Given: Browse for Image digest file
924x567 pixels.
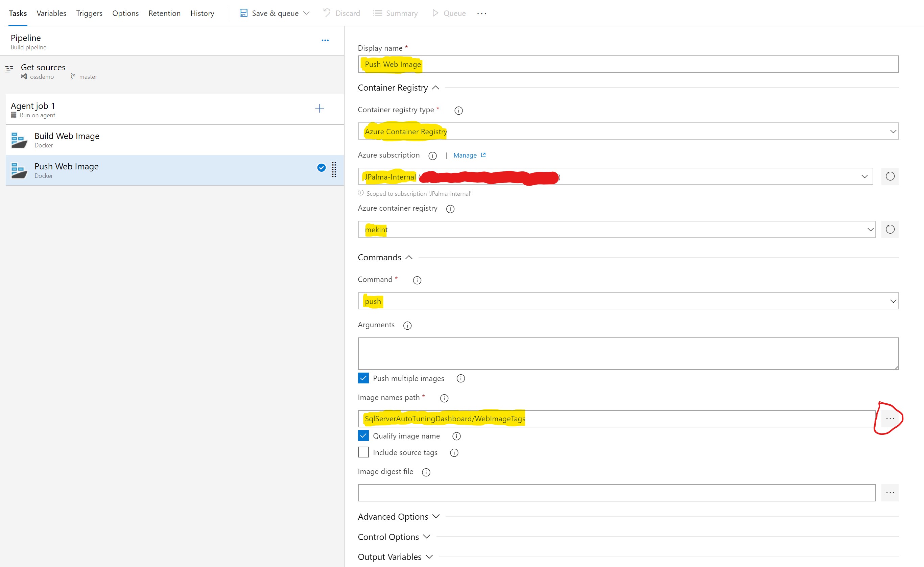Looking at the screenshot, I should (x=890, y=492).
